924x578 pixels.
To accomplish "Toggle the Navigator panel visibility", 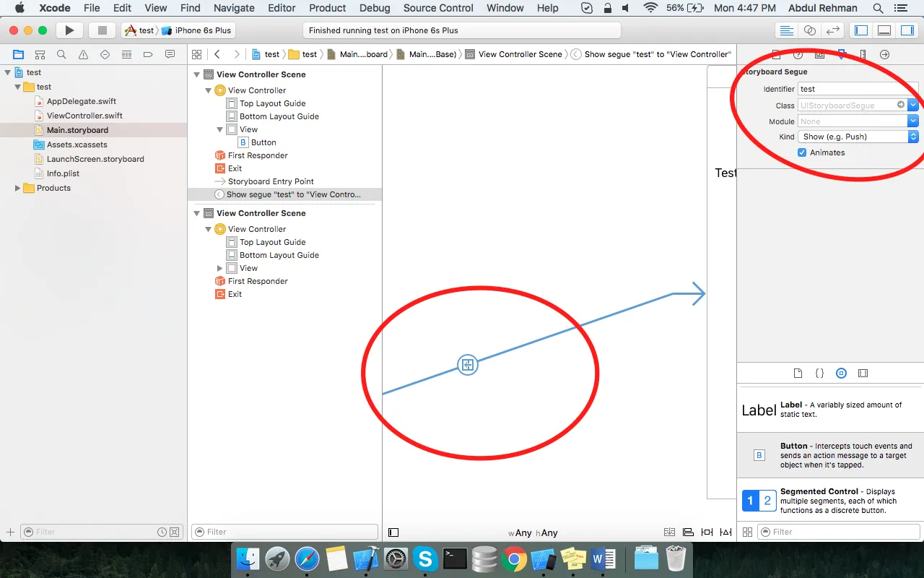I will (x=860, y=30).
